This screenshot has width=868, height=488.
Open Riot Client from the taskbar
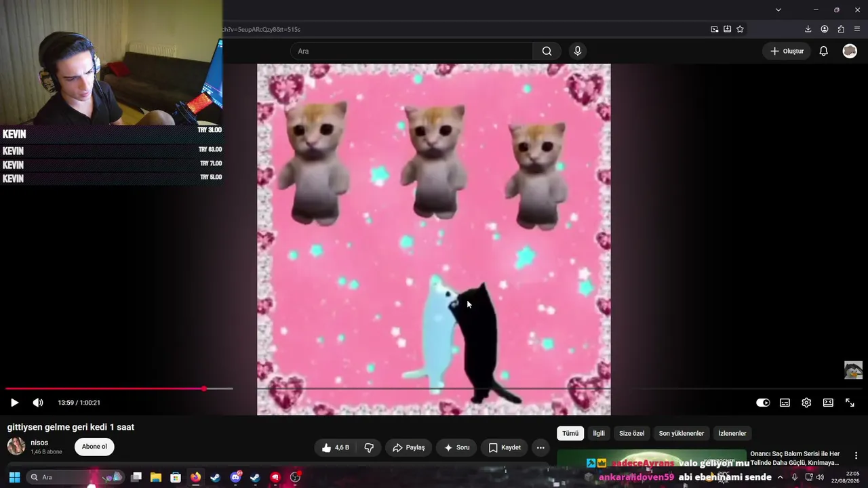(x=275, y=477)
